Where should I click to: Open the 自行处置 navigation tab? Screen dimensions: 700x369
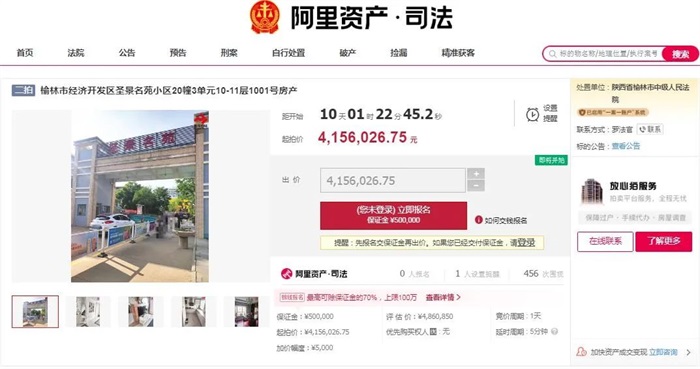click(x=288, y=53)
